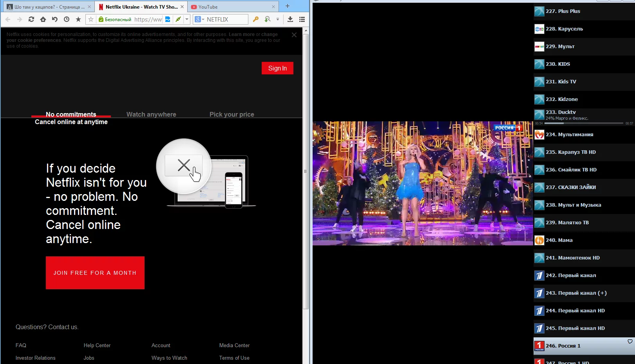Select channel 243. Первый канал (+)
Screen dimensions: 635x364
pyautogui.click(x=584, y=293)
